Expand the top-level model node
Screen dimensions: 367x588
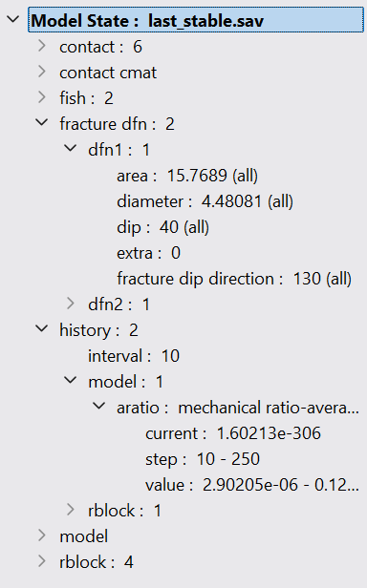(42, 535)
